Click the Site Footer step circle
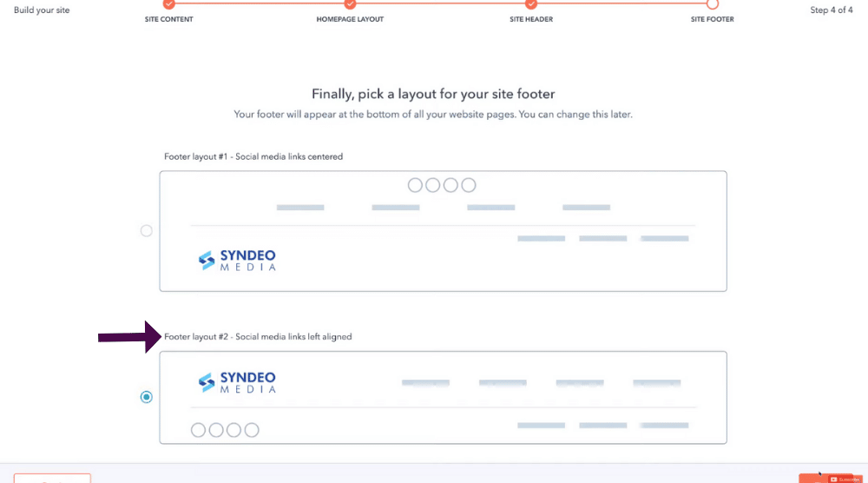 click(713, 4)
